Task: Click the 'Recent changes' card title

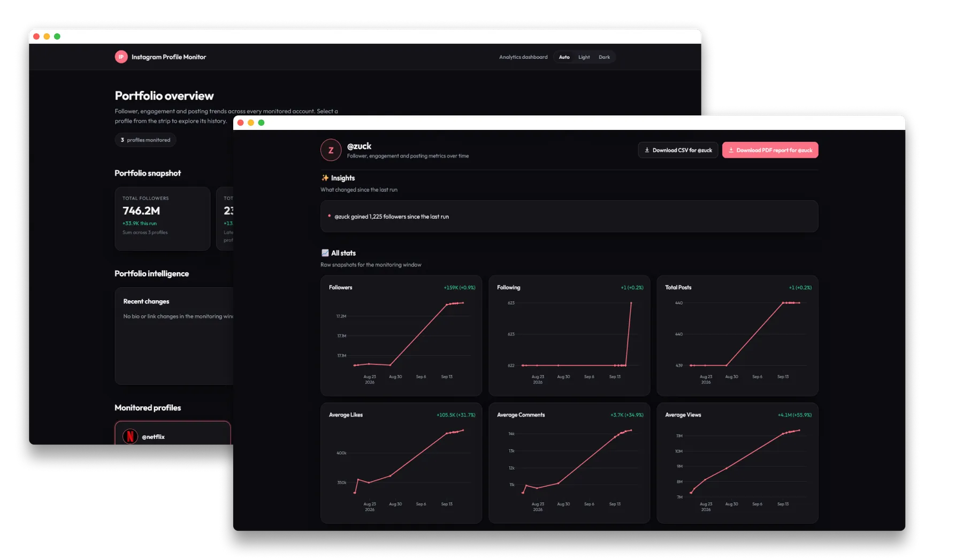Action: coord(146,302)
